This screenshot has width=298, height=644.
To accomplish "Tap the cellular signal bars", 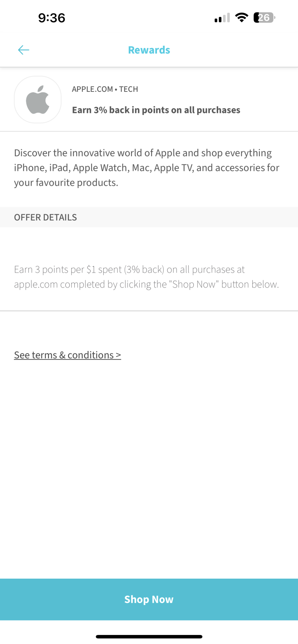I will (222, 18).
